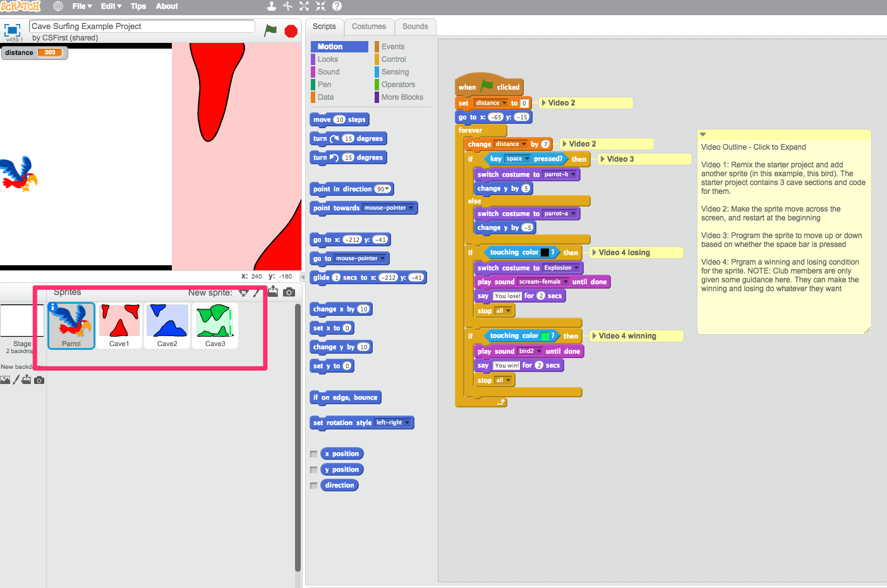This screenshot has width=887, height=588.
Task: Start project with the green flag
Action: 270,30
